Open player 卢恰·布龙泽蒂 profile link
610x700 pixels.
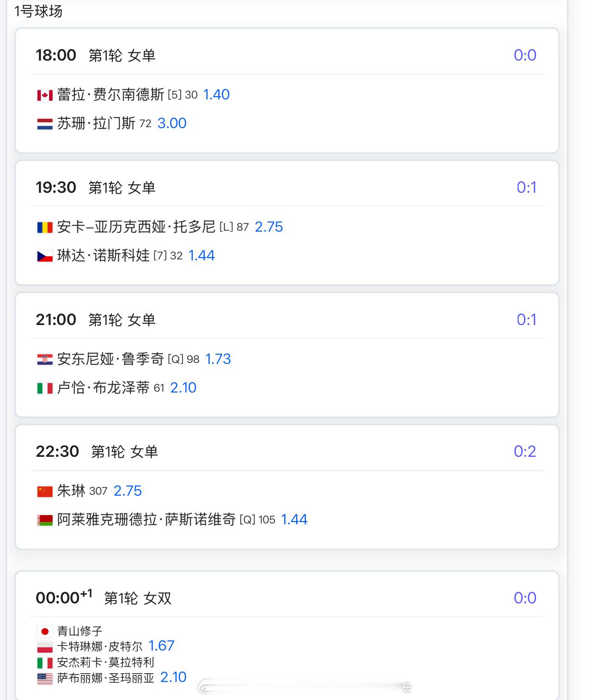(x=104, y=387)
